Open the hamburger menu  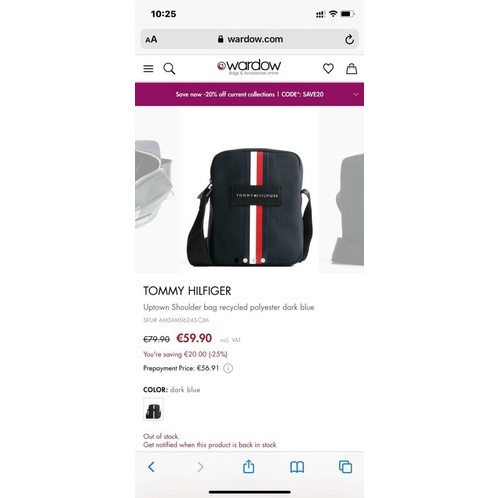pyautogui.click(x=148, y=69)
